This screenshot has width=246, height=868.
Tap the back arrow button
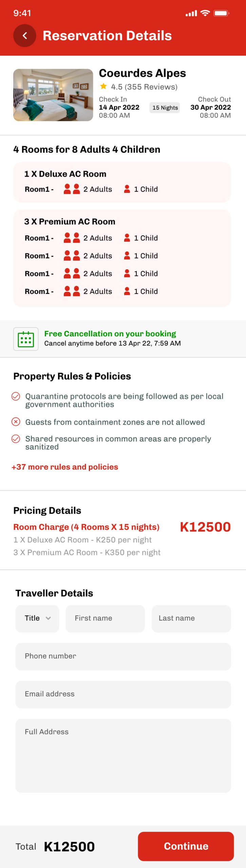point(24,36)
